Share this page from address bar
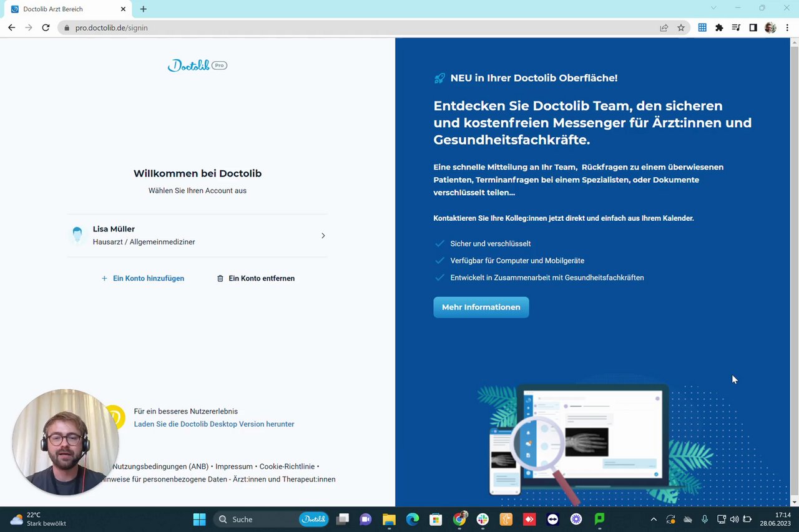Viewport: 799px width, 532px height. [664, 27]
